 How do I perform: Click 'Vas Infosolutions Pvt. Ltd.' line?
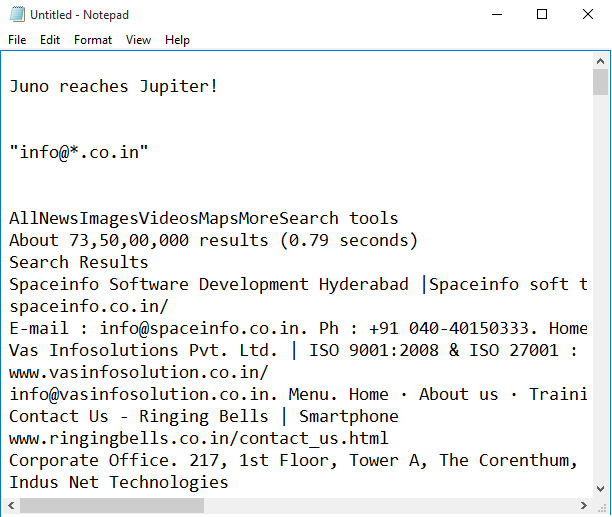click(x=293, y=350)
